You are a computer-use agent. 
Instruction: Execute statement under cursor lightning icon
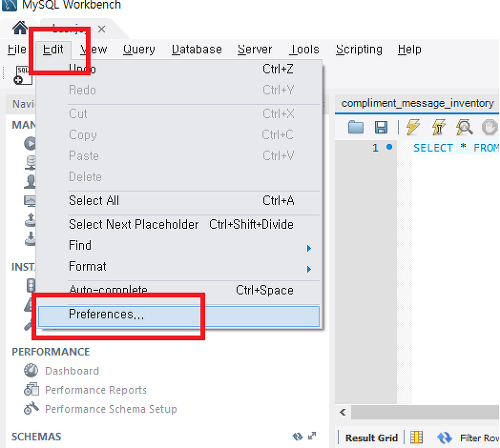coord(439,127)
